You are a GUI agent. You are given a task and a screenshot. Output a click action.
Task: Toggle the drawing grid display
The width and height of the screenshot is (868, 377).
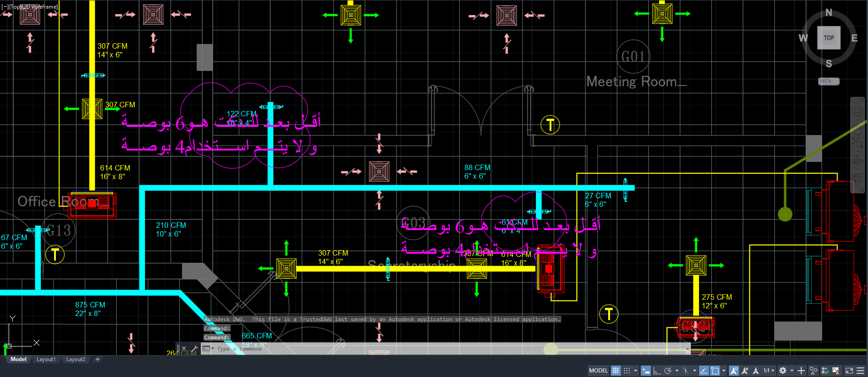[615, 371]
